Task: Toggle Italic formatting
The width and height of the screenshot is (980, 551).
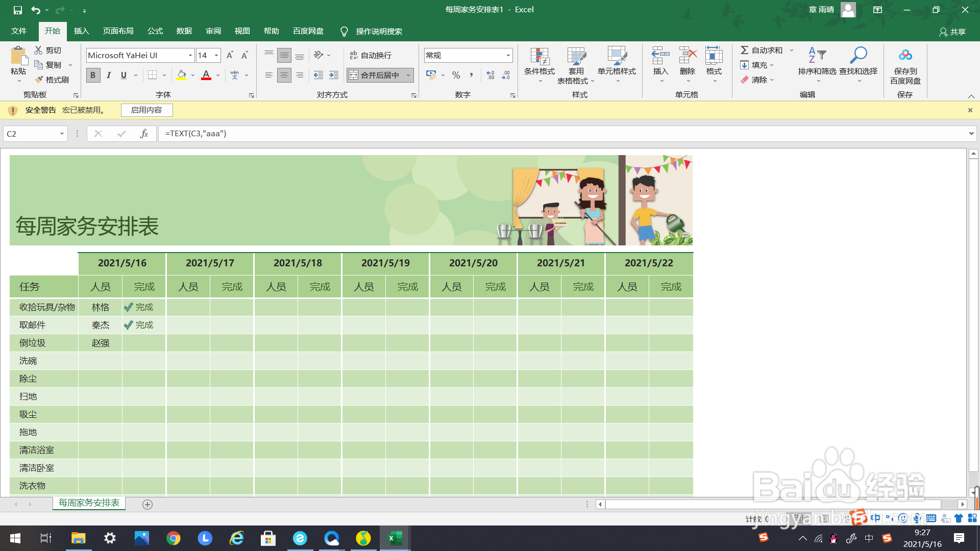Action: (109, 75)
